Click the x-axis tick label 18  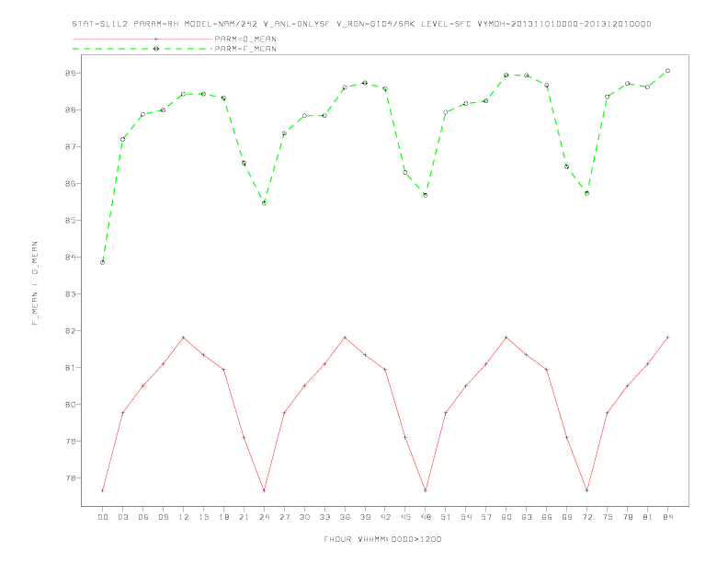tap(223, 517)
